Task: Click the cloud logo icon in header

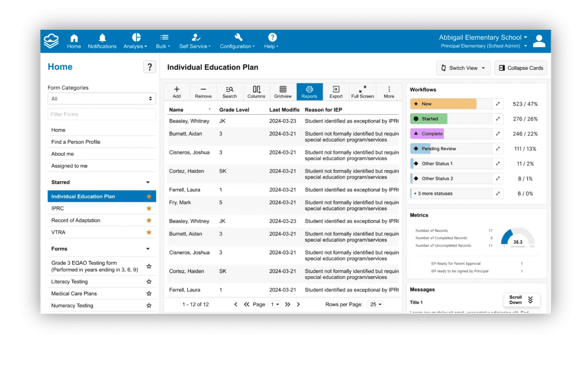Action: click(x=51, y=41)
